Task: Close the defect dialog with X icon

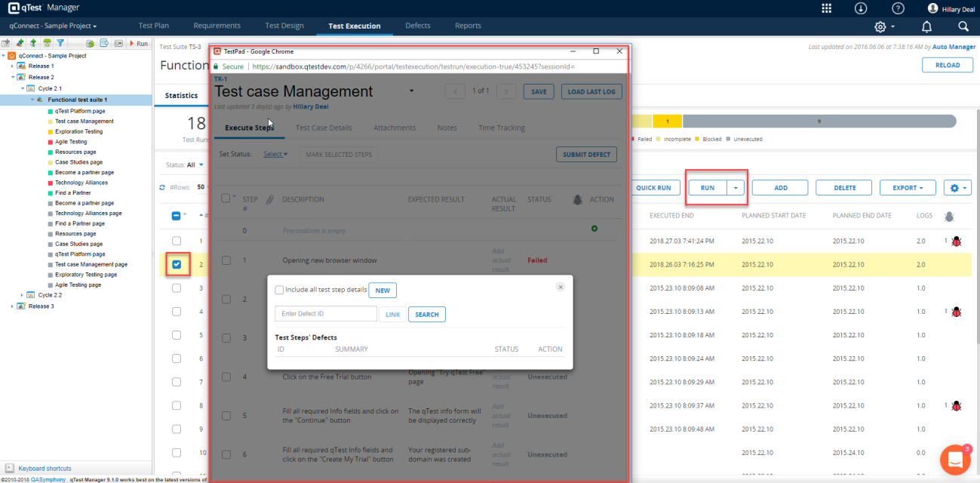Action: pyautogui.click(x=560, y=287)
